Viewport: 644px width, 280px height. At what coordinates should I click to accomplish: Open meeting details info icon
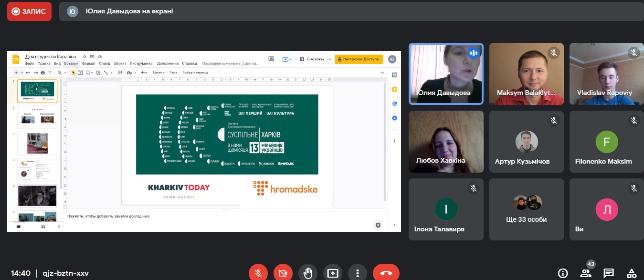coord(563,273)
